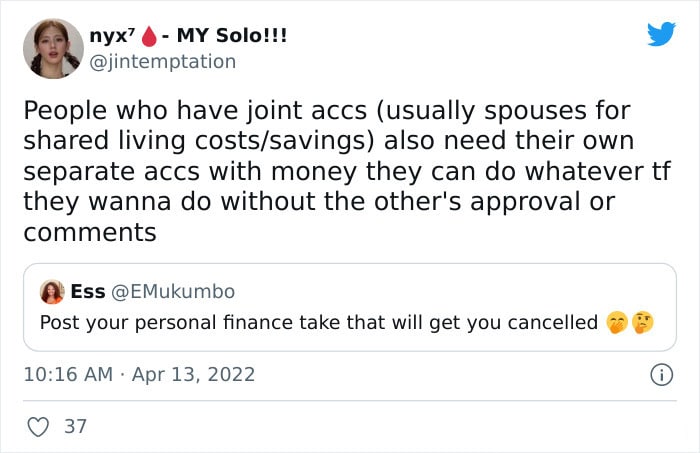This screenshot has width=700, height=453.
Task: Visit @EMukumbo handle in quote
Action: pos(172,292)
